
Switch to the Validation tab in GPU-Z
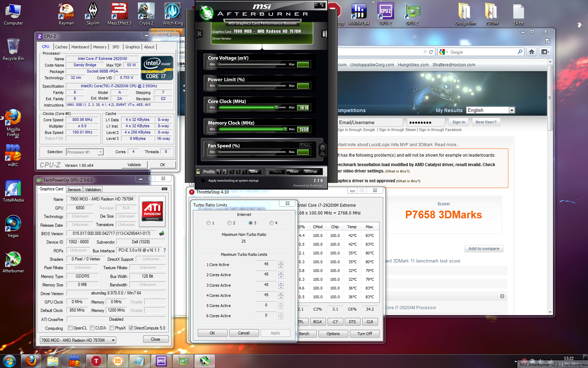tap(93, 190)
